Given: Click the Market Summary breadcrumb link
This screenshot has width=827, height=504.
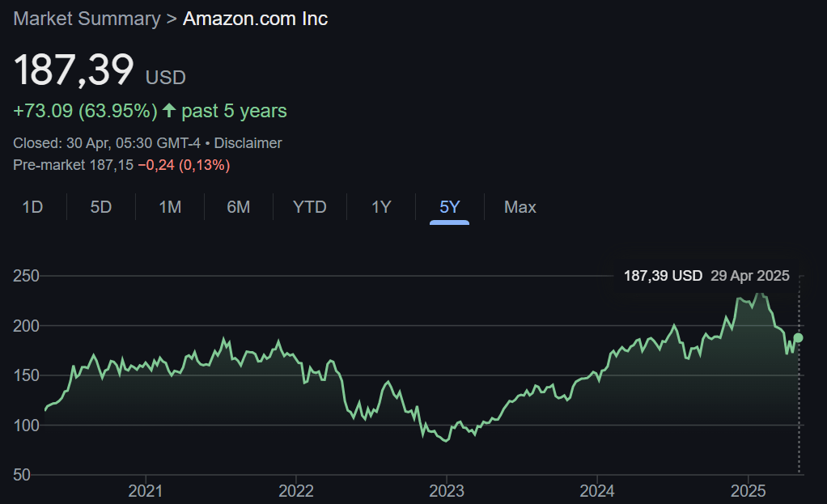Looking at the screenshot, I should 86,18.
